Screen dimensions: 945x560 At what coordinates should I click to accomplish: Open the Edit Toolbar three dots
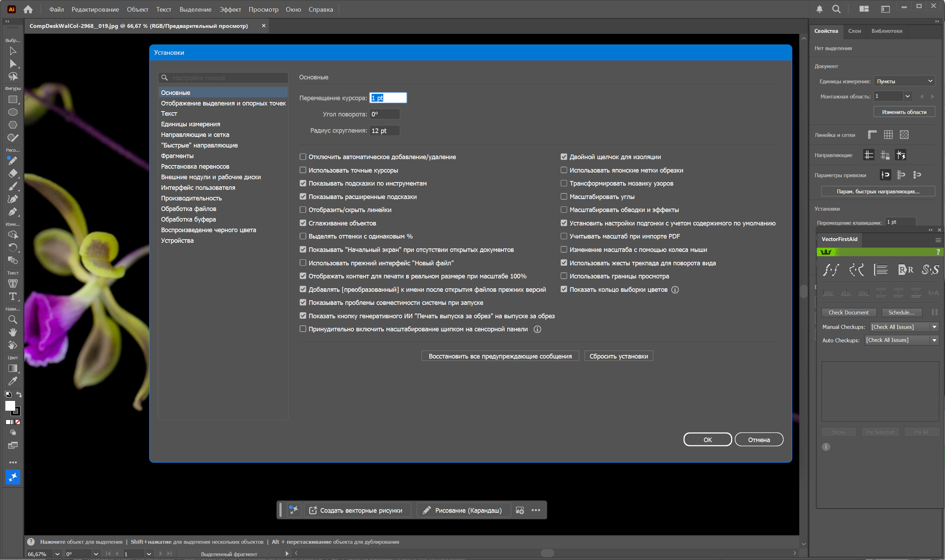pos(13,462)
